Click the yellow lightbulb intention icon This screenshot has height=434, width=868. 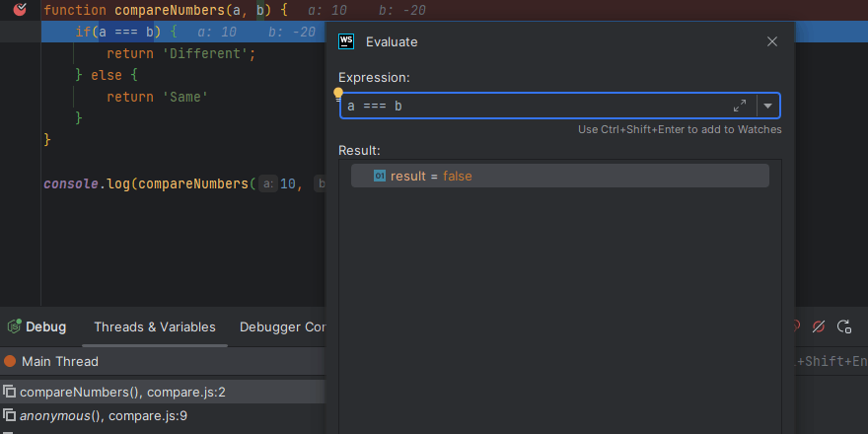(x=338, y=94)
